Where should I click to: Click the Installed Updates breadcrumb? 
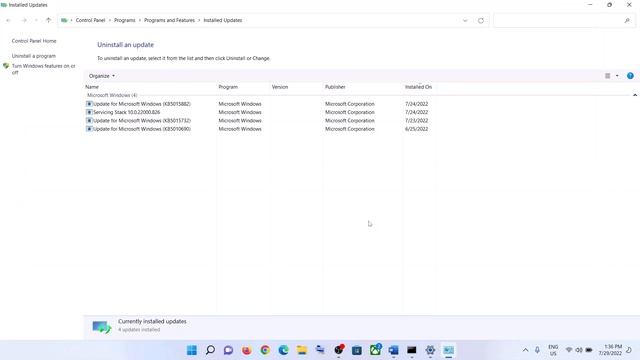222,20
